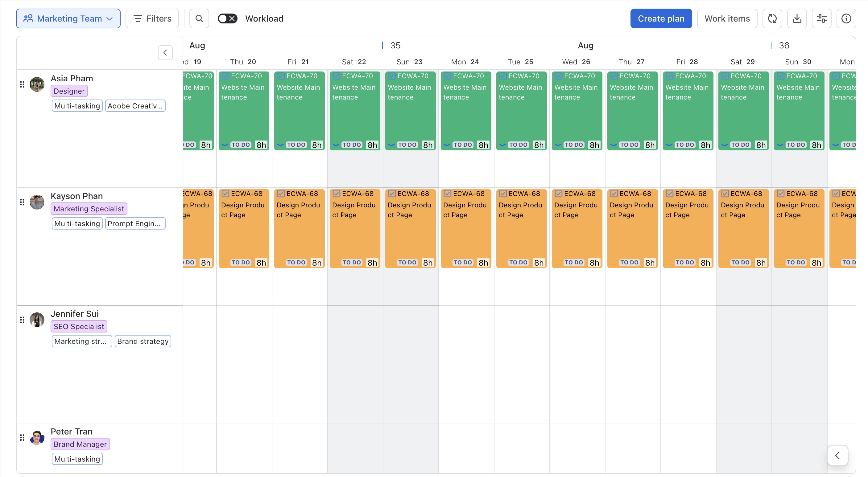Click week 36 marker in timeline
This screenshot has width=868, height=477.
(784, 45)
